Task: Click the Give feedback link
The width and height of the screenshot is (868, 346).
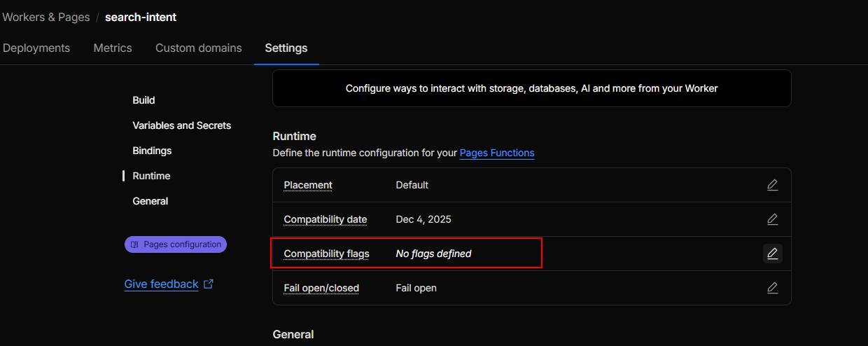Action: (161, 284)
